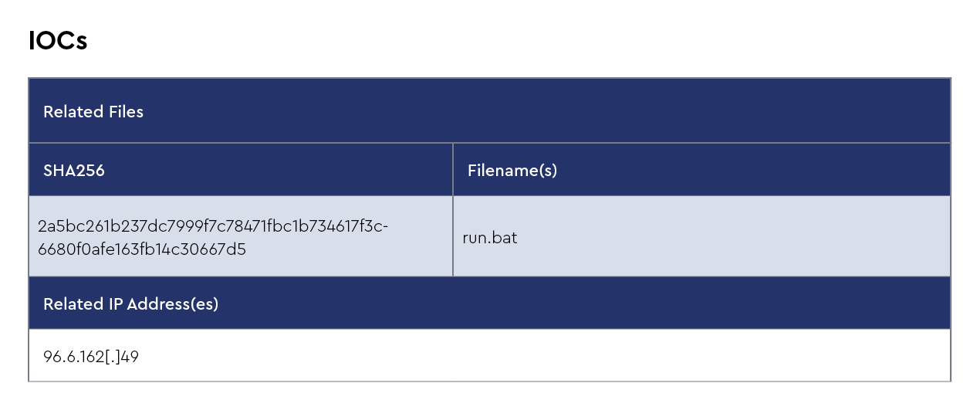Click the IOCs page heading
This screenshot has width=980, height=417.
point(58,41)
